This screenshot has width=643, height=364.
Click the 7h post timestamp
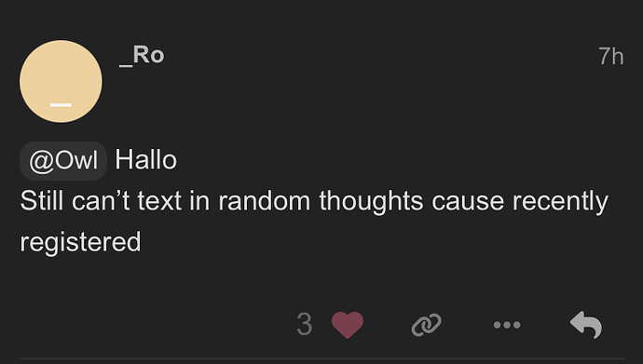click(x=610, y=56)
